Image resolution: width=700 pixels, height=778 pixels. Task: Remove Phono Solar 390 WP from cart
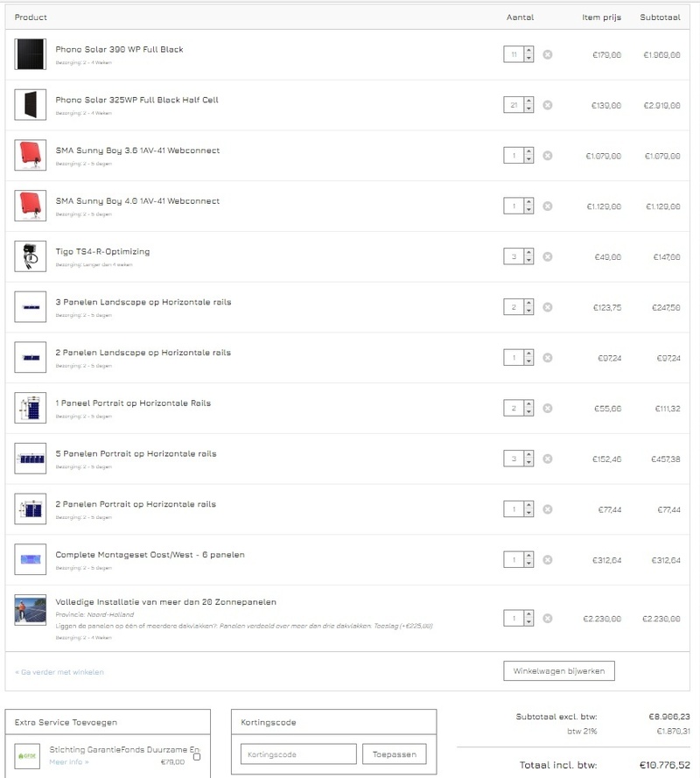click(x=548, y=55)
